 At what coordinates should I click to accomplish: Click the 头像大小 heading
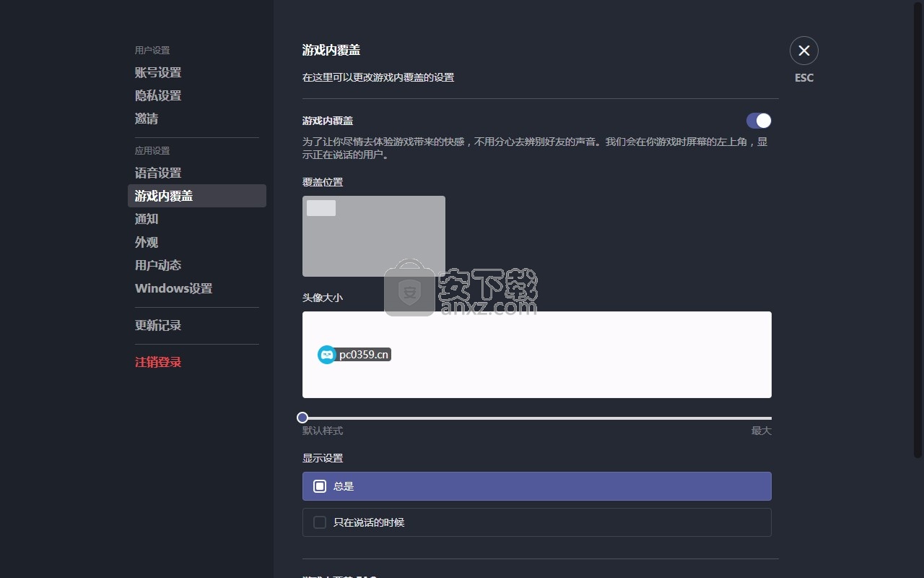pos(323,297)
